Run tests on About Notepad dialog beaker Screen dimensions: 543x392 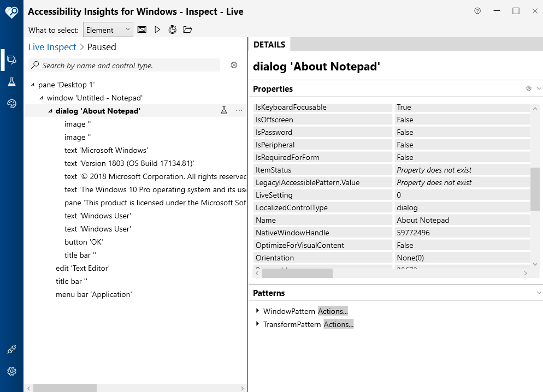pyautogui.click(x=223, y=111)
